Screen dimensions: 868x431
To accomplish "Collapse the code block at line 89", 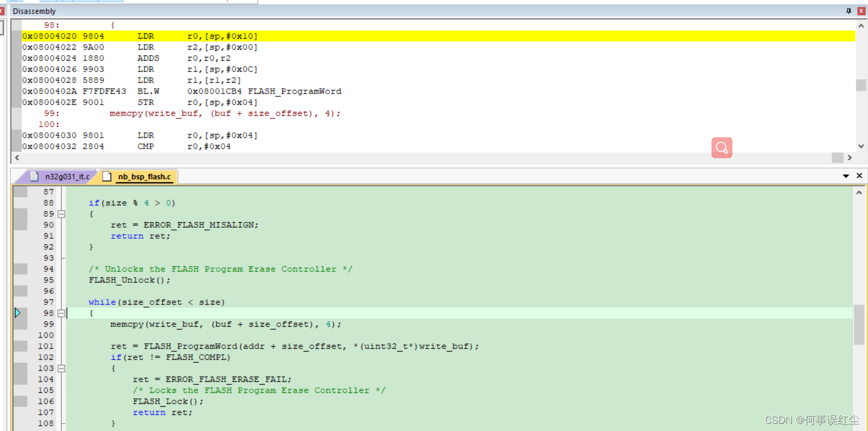I will click(x=62, y=214).
